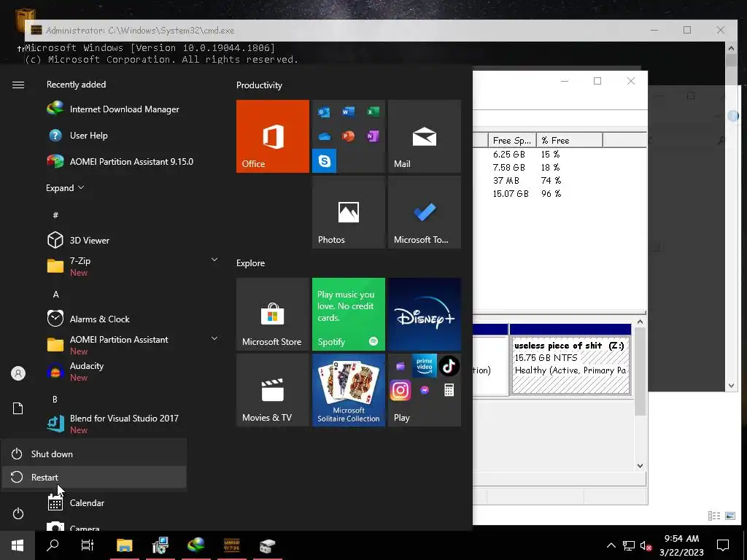This screenshot has width=747, height=560.
Task: Open File Explorer from the taskbar
Action: tap(124, 545)
